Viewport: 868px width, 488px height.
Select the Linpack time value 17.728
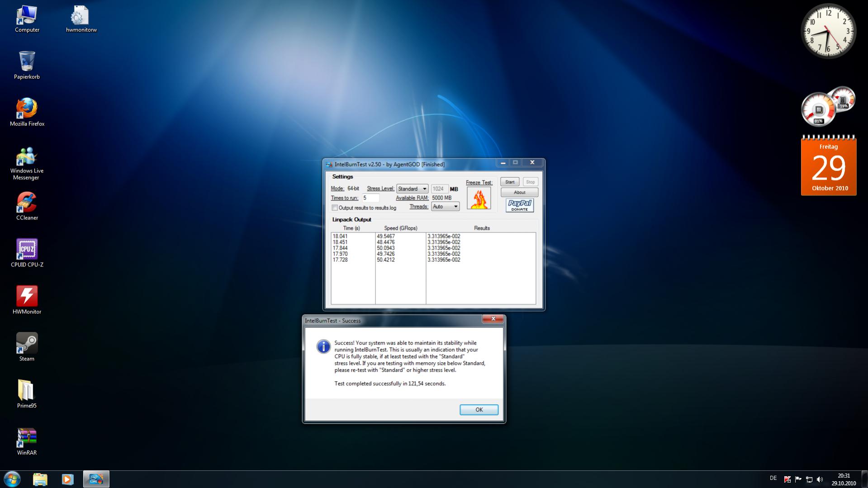[x=340, y=260]
